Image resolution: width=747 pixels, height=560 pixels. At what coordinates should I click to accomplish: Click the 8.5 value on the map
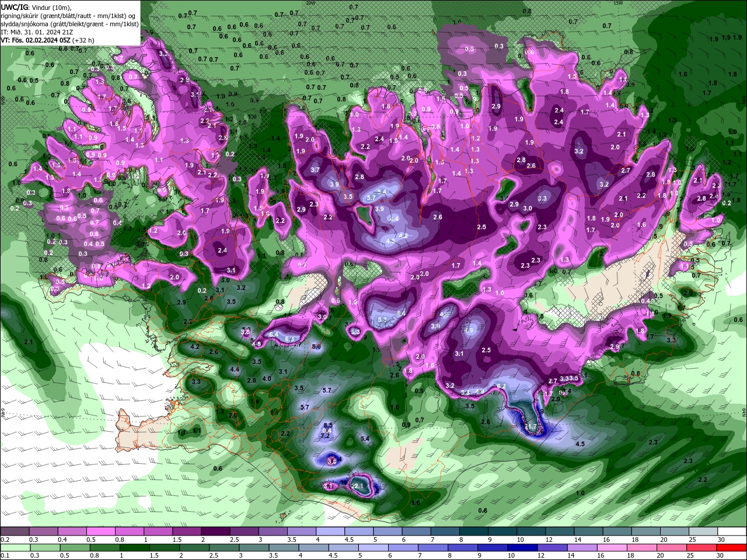[x=328, y=425]
